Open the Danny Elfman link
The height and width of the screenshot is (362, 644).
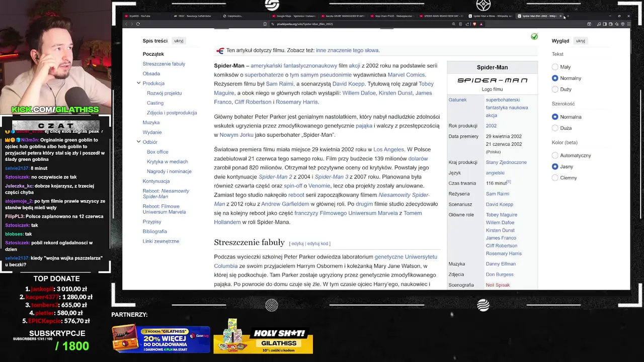coord(501,263)
